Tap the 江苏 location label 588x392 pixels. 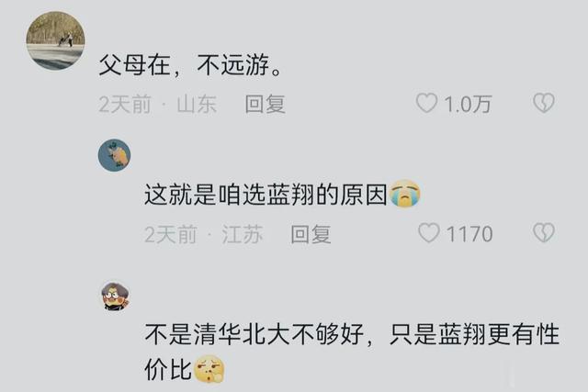243,234
